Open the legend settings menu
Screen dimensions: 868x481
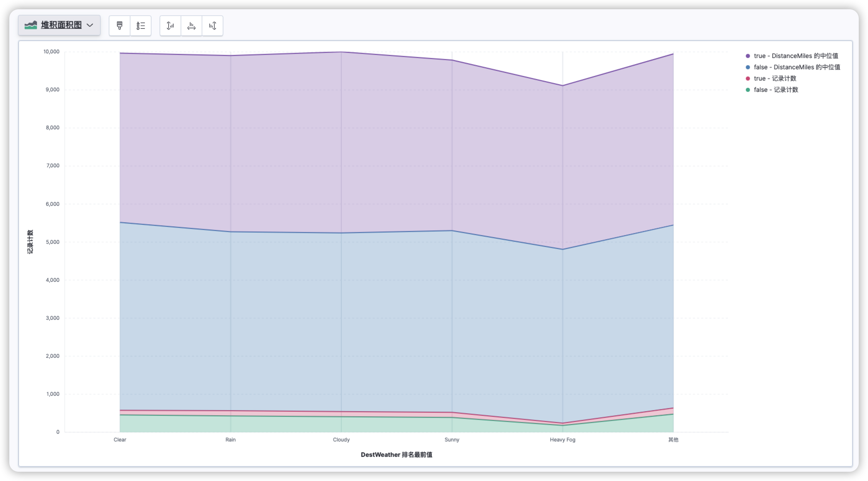click(140, 26)
